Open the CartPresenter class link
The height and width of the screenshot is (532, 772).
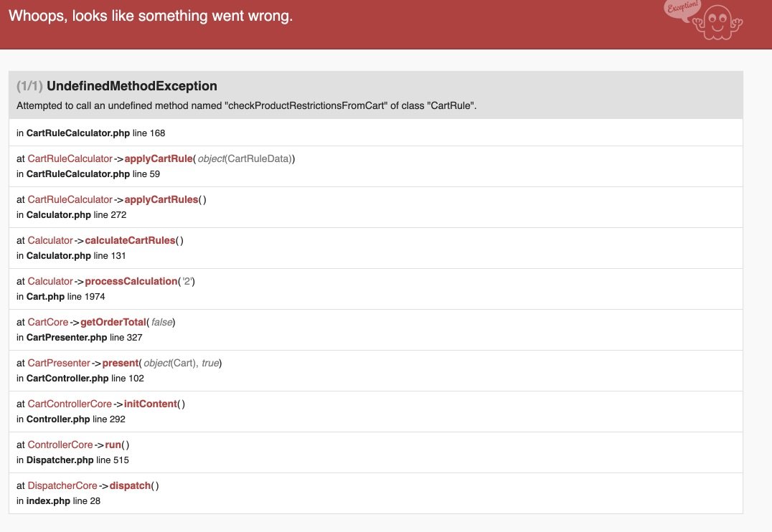click(x=59, y=363)
